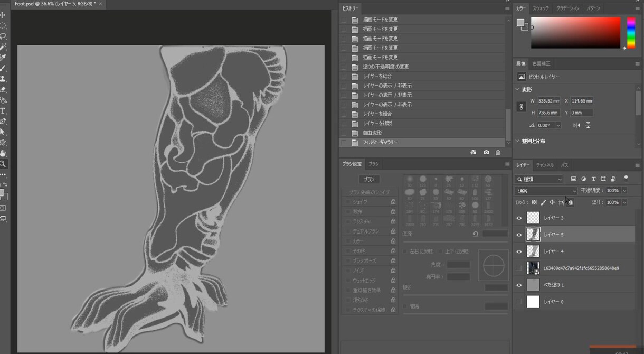Screen dimensions: 644x354
Task: Create new document from current history state
Action: [473, 152]
